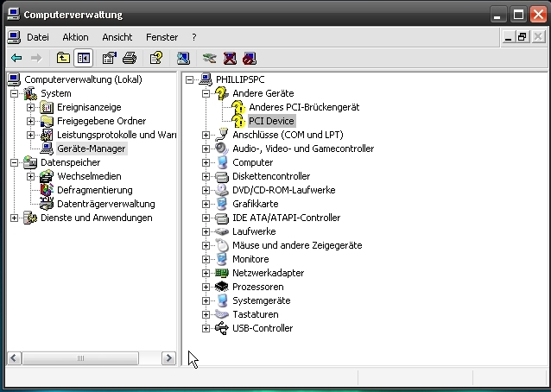Expand Dienste und Anwendungen in left tree
The height and width of the screenshot is (392, 551).
15,218
